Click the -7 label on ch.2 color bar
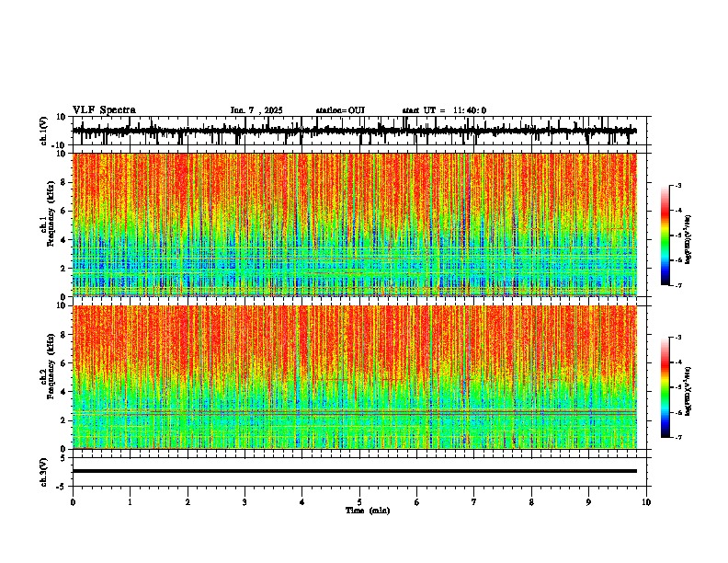The image size is (728, 563). click(678, 437)
